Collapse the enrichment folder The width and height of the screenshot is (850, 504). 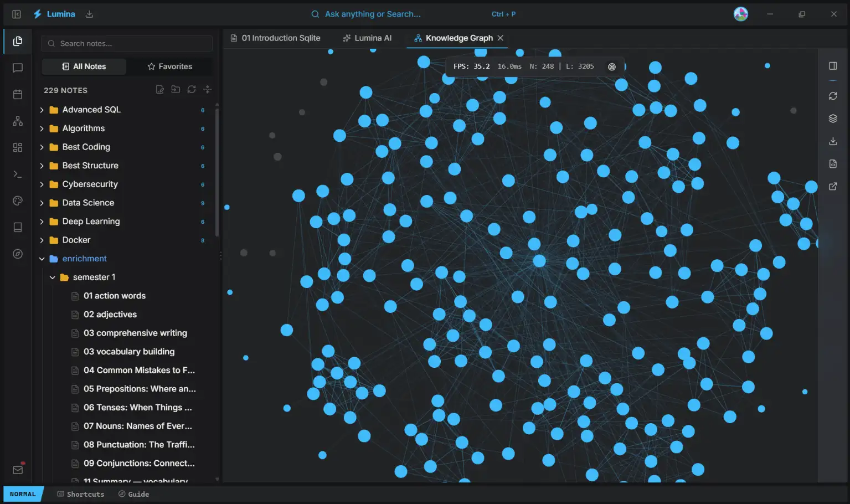click(42, 259)
